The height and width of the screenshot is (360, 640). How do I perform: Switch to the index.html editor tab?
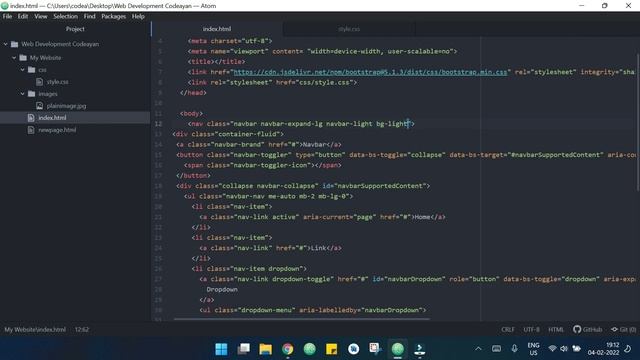point(217,29)
